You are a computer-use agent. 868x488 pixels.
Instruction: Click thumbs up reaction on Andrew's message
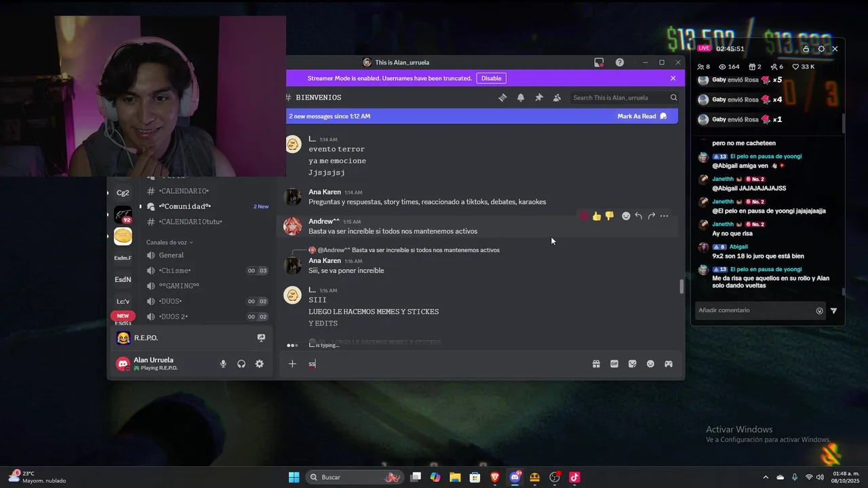click(x=597, y=216)
